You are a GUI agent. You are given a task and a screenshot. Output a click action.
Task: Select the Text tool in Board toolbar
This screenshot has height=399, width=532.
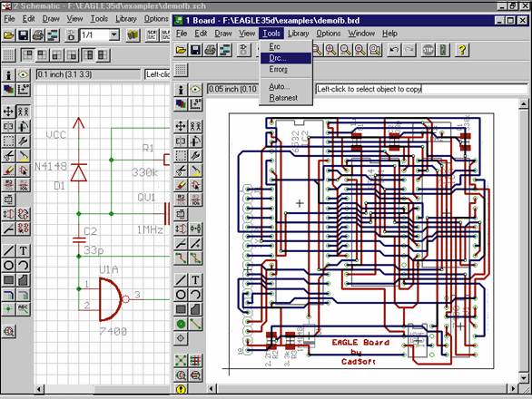pos(195,280)
